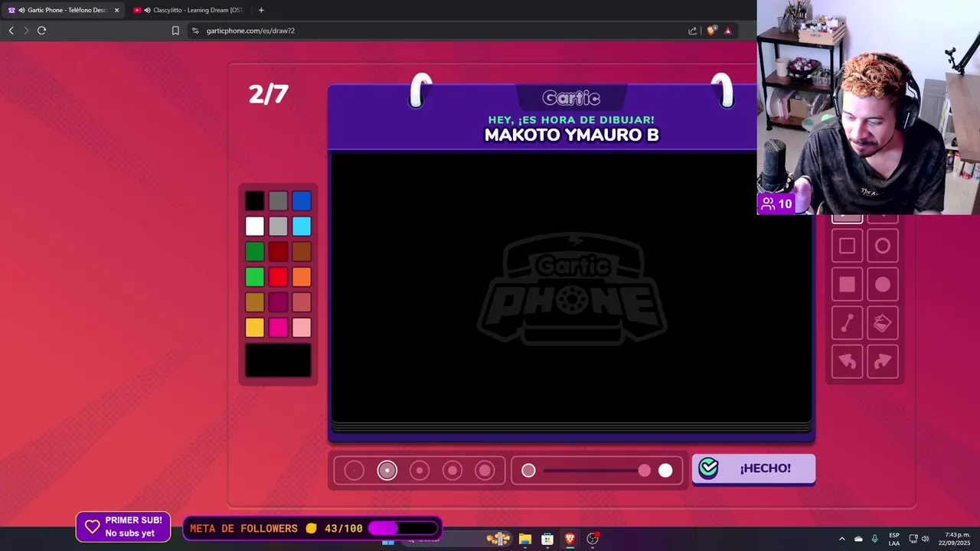Open Brave Shields lion icon
Image resolution: width=980 pixels, height=551 pixels.
(x=711, y=31)
